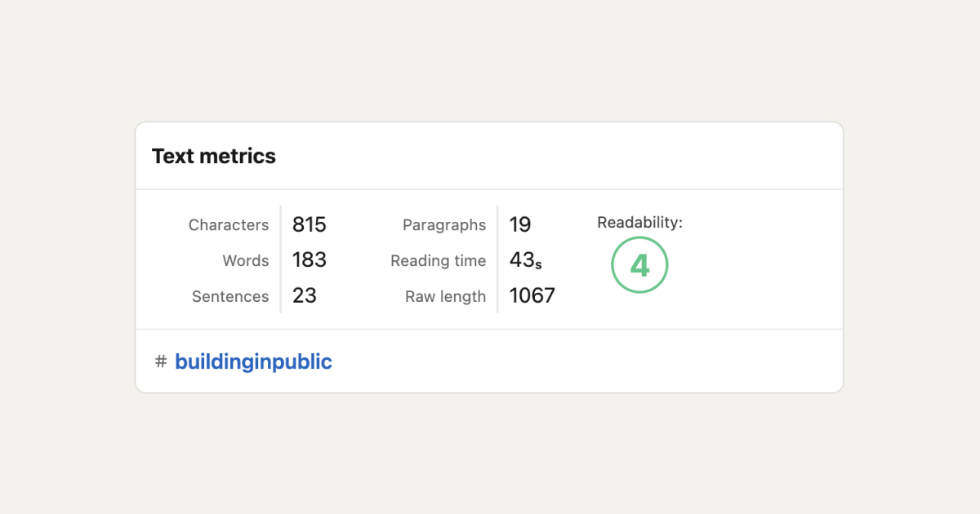Click the Reading time row label
The width and height of the screenshot is (980, 514).
pyautogui.click(x=439, y=260)
